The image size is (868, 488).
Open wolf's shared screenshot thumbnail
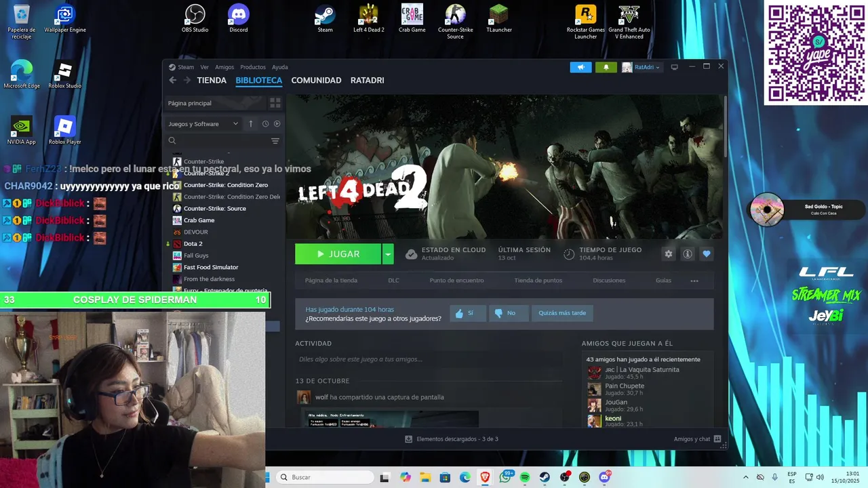point(390,419)
